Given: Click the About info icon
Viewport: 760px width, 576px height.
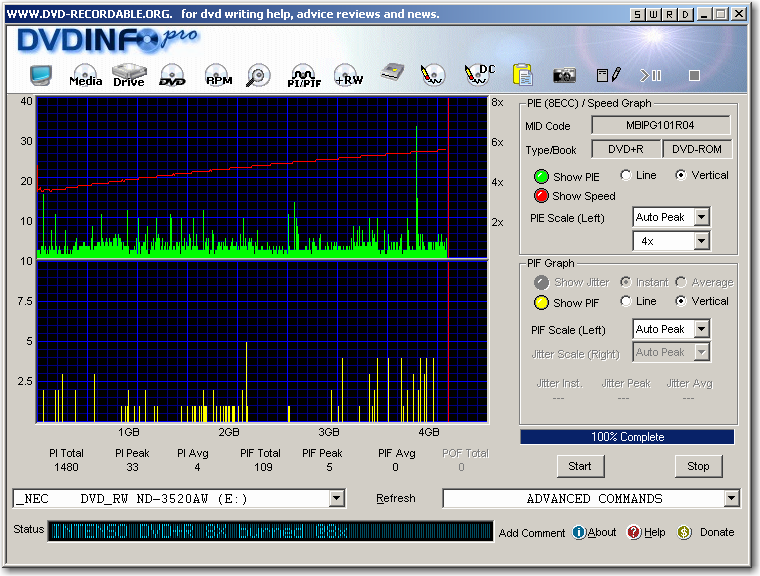Looking at the screenshot, I should [x=579, y=532].
